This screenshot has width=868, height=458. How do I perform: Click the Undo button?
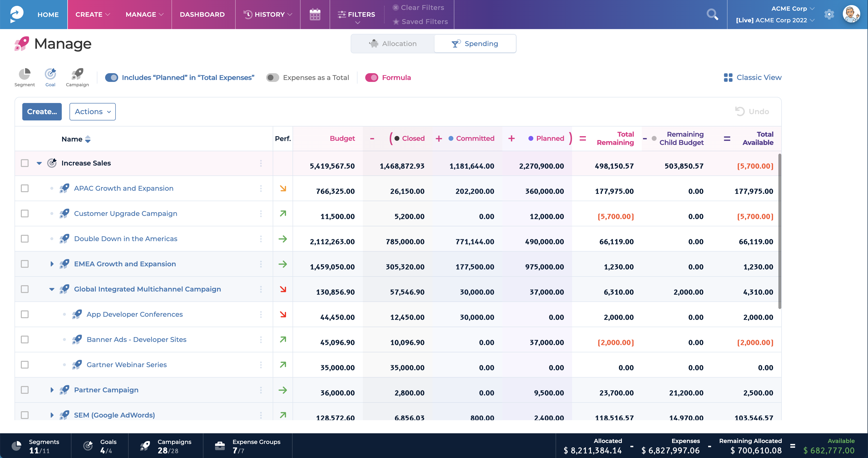[752, 112]
